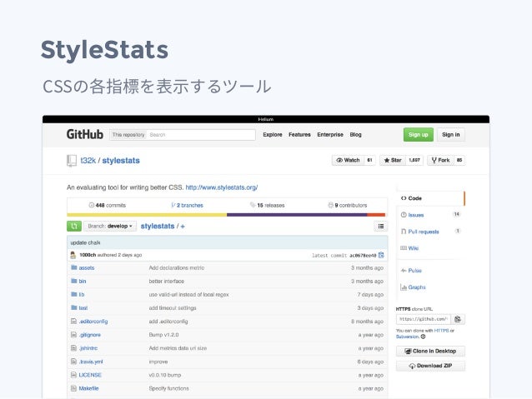The height and width of the screenshot is (399, 532).
Task: Click the yellow language bar segment
Action: 147,215
